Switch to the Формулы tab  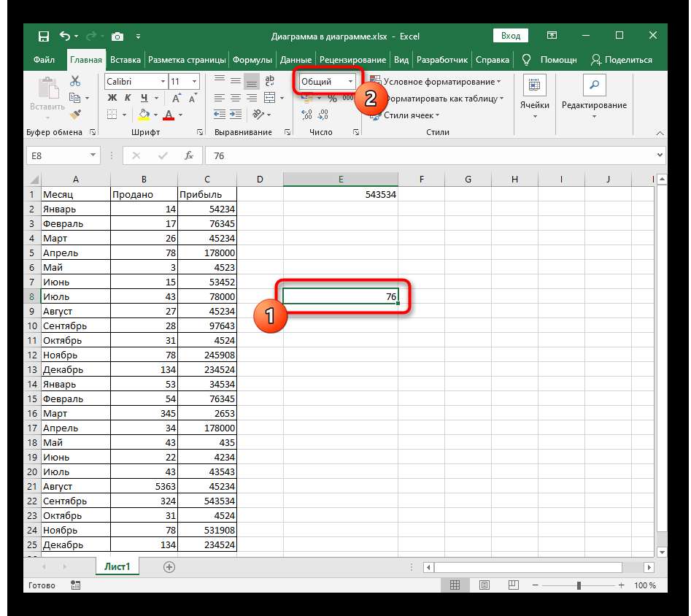252,60
